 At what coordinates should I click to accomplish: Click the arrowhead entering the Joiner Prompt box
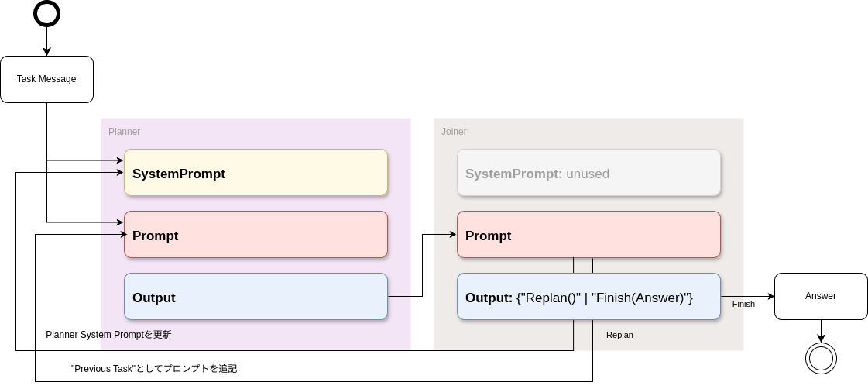[x=453, y=234]
